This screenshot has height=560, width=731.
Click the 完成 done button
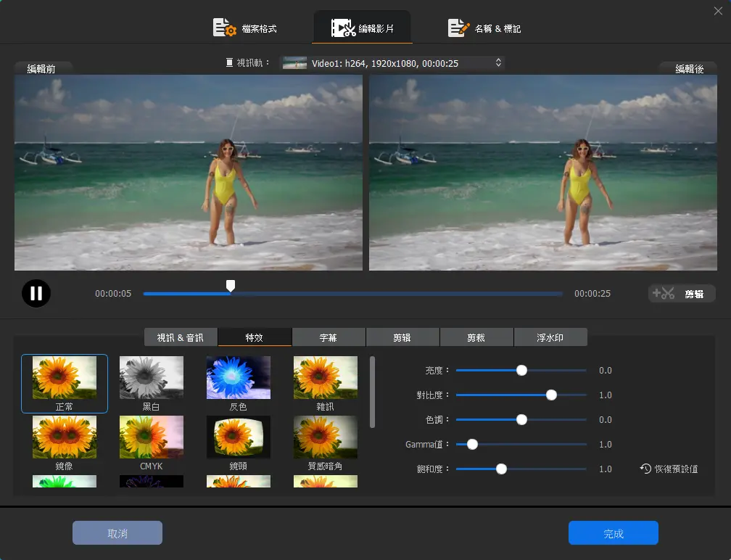pyautogui.click(x=613, y=533)
